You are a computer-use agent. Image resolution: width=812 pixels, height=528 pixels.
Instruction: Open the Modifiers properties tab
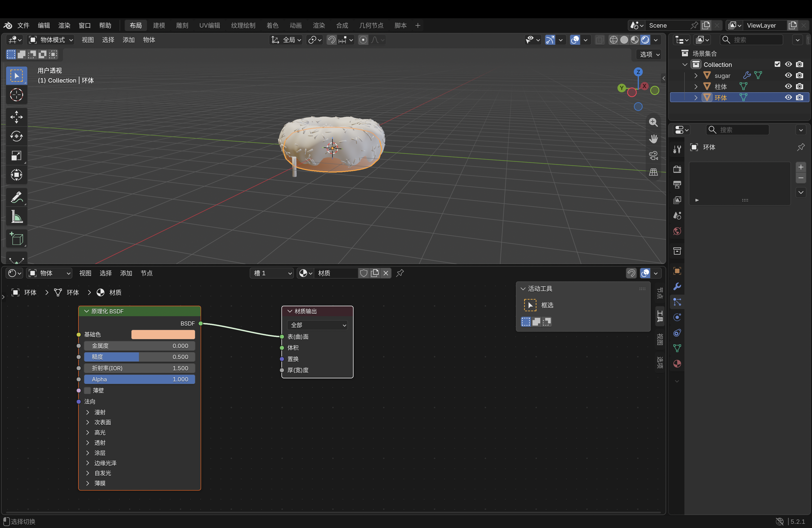pos(677,286)
